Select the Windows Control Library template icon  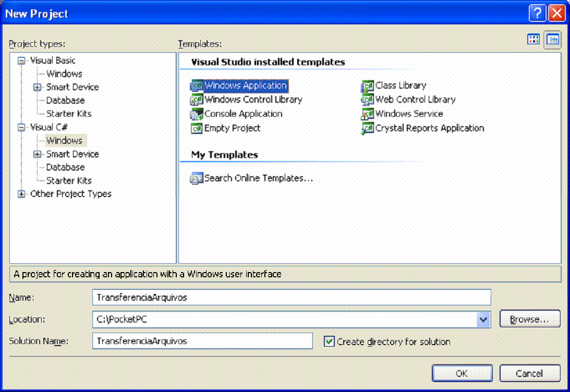point(197,100)
